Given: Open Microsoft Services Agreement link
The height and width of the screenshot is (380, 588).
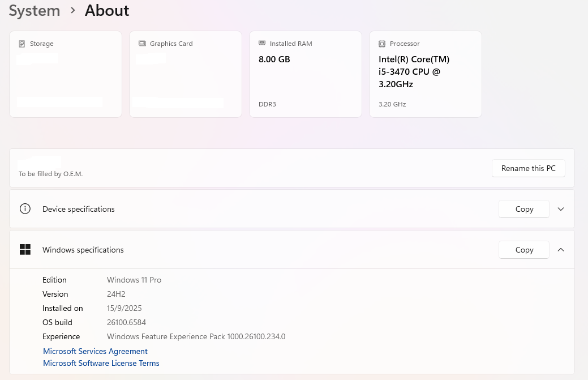Looking at the screenshot, I should 95,351.
